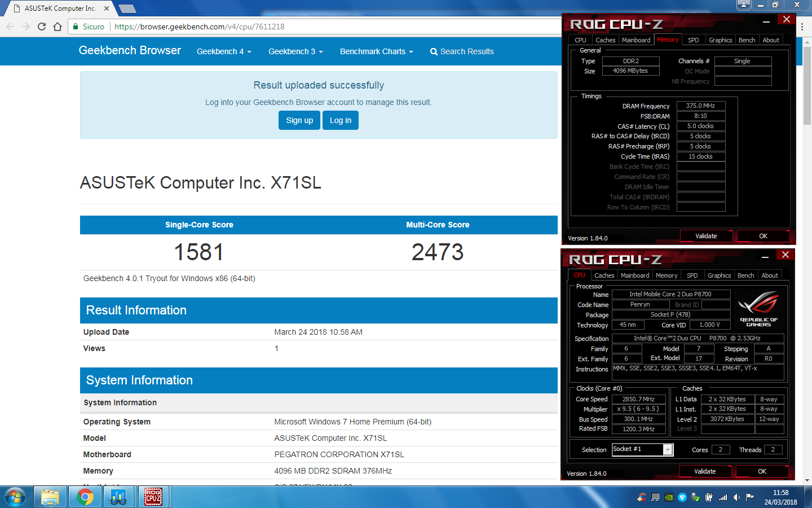Click the memory Size value 4096 MBytes
This screenshot has height=508, width=812.
[630, 71]
